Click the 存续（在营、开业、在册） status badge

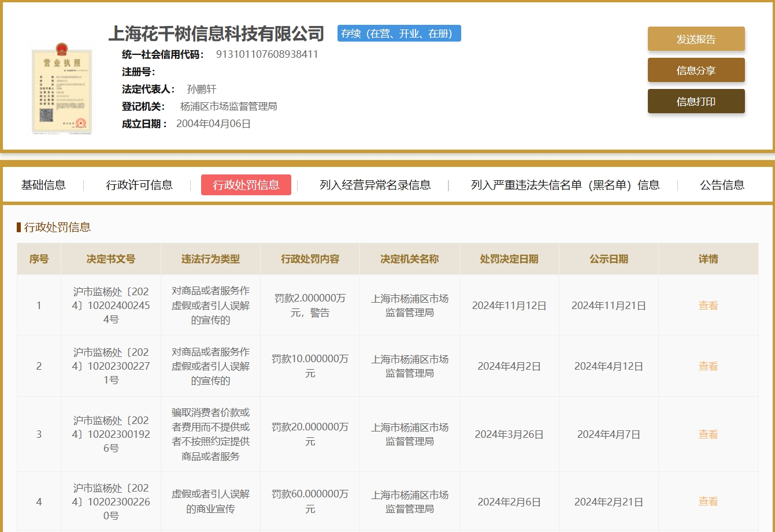399,34
